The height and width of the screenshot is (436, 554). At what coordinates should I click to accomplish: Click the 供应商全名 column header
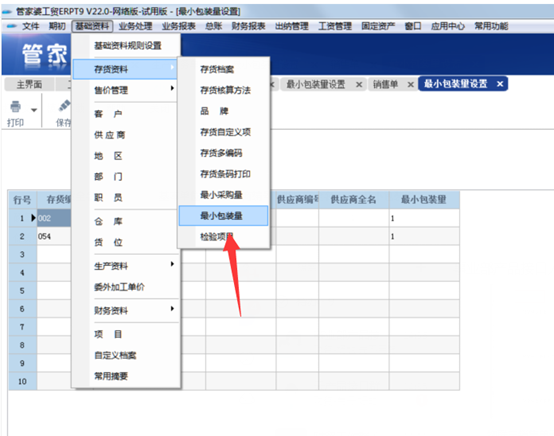coord(354,200)
